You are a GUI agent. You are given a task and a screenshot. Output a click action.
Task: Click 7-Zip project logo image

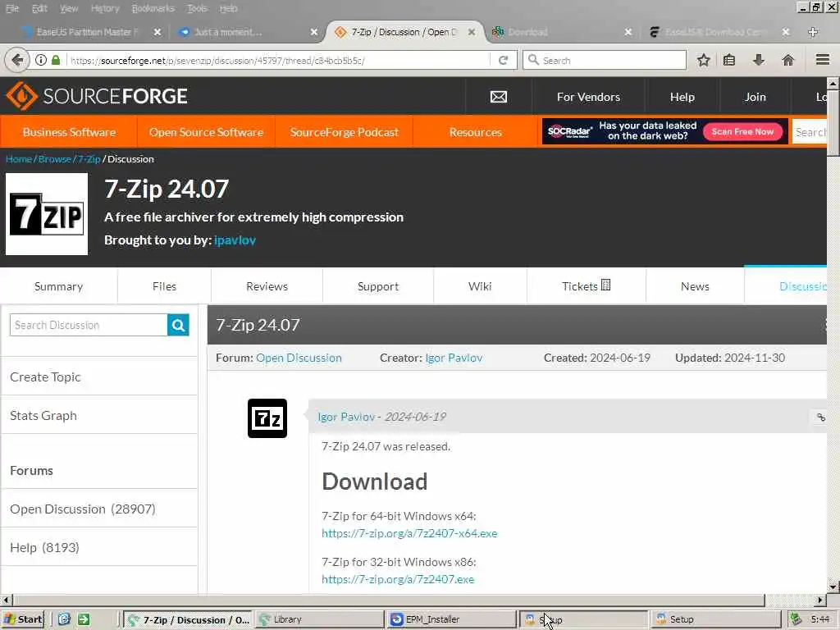(47, 214)
